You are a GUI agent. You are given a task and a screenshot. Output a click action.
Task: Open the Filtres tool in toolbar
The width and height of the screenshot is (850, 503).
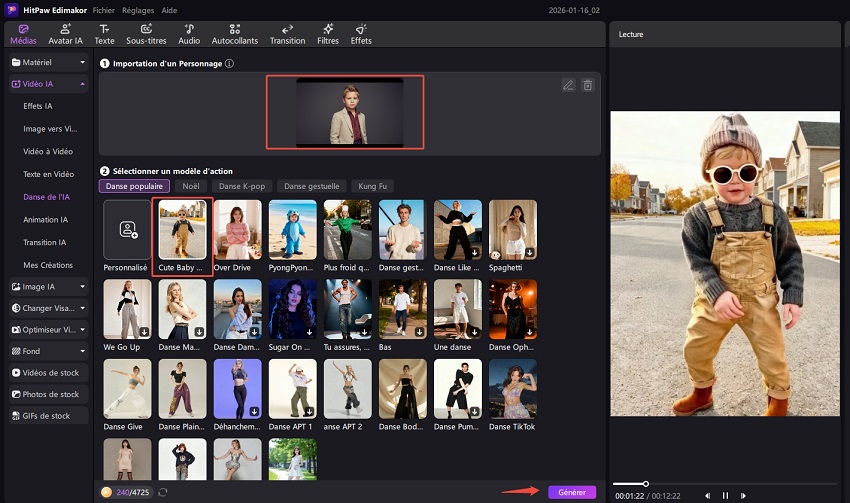327,34
